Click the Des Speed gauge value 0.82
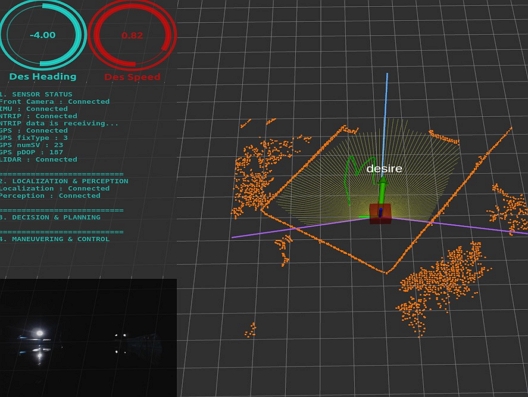528x397 pixels. [132, 35]
